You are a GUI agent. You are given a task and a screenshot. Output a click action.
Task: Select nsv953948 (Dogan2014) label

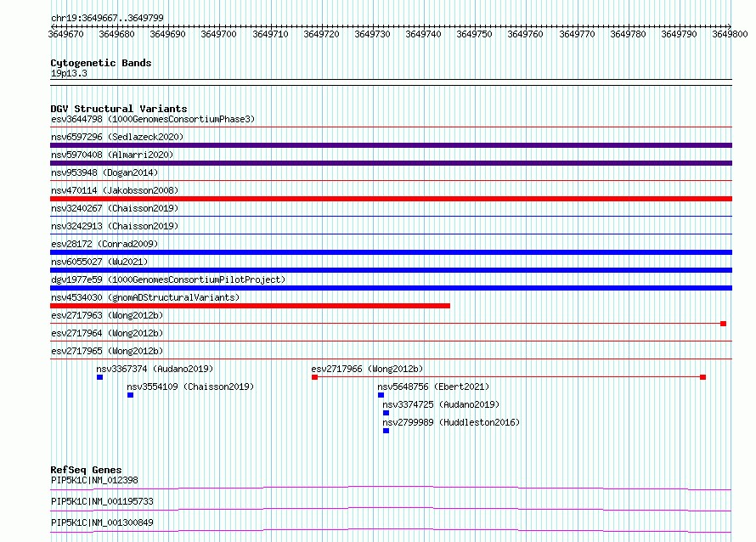[x=104, y=172]
